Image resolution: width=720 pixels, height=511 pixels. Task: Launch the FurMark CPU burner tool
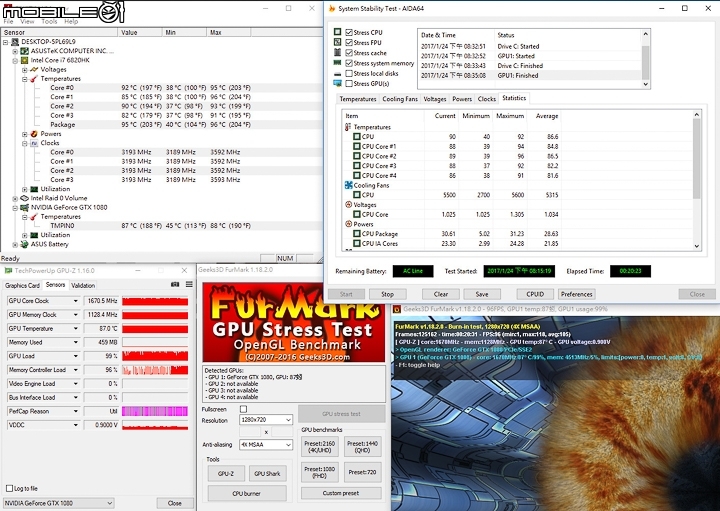coord(247,494)
